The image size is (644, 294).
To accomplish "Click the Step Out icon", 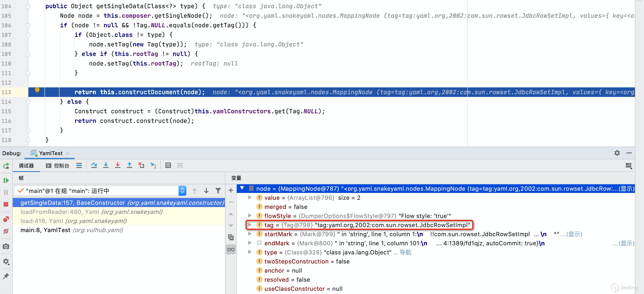I will tap(129, 165).
